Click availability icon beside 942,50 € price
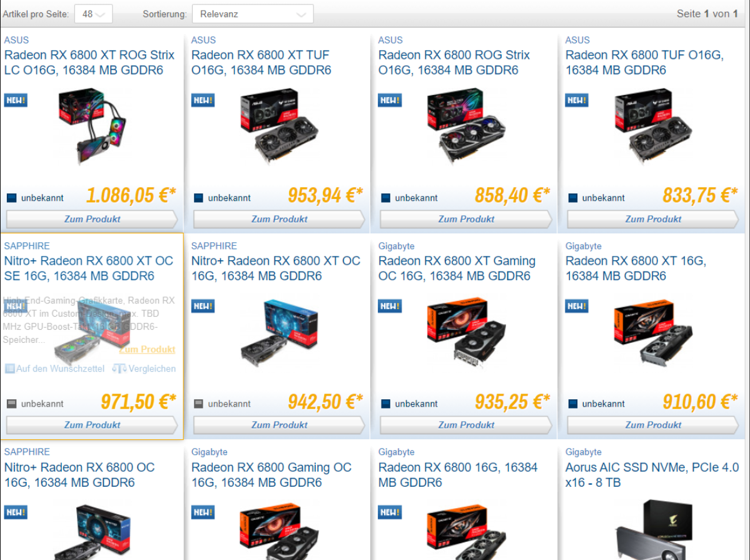The height and width of the screenshot is (560, 750). (x=198, y=404)
